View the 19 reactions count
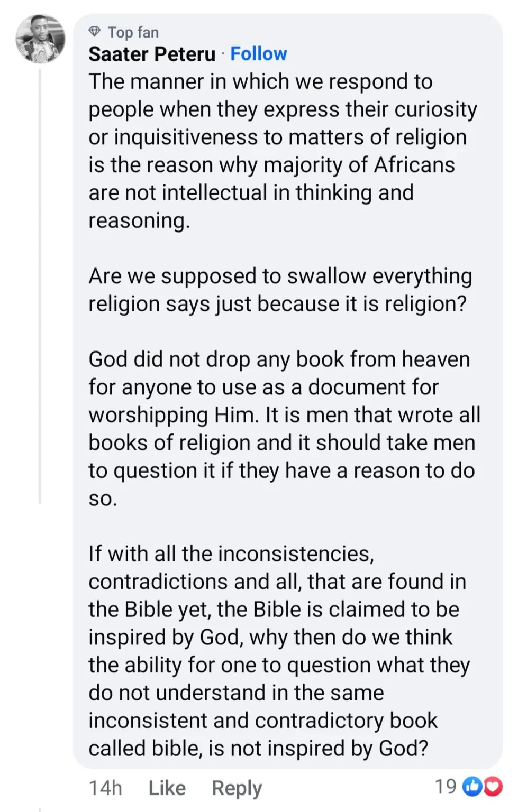518x812 pixels. (x=446, y=787)
